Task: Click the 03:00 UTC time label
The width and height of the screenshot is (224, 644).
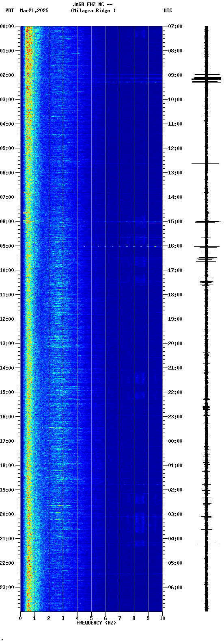Action: (175, 514)
